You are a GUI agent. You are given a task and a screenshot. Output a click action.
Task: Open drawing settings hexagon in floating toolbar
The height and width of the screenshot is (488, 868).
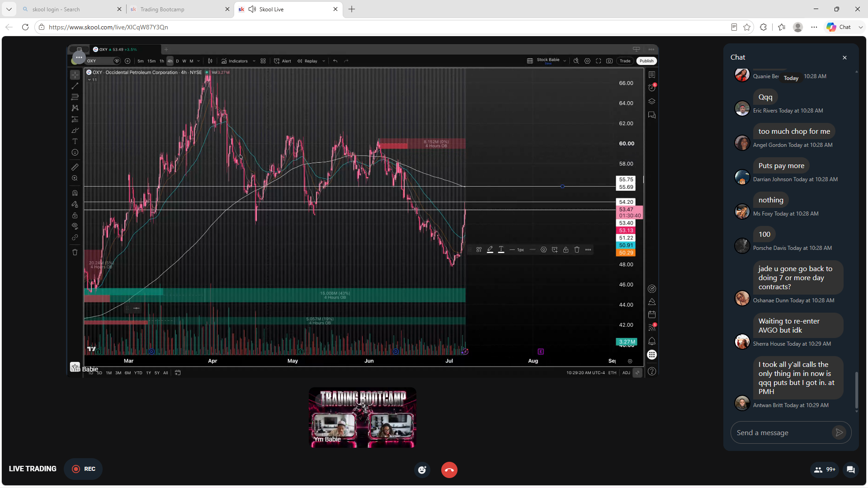(543, 249)
